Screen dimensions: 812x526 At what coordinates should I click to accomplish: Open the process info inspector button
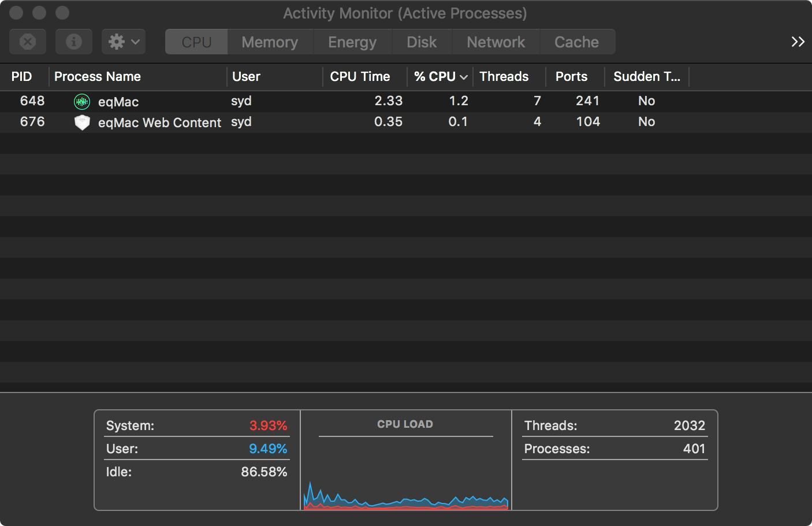pos(74,42)
